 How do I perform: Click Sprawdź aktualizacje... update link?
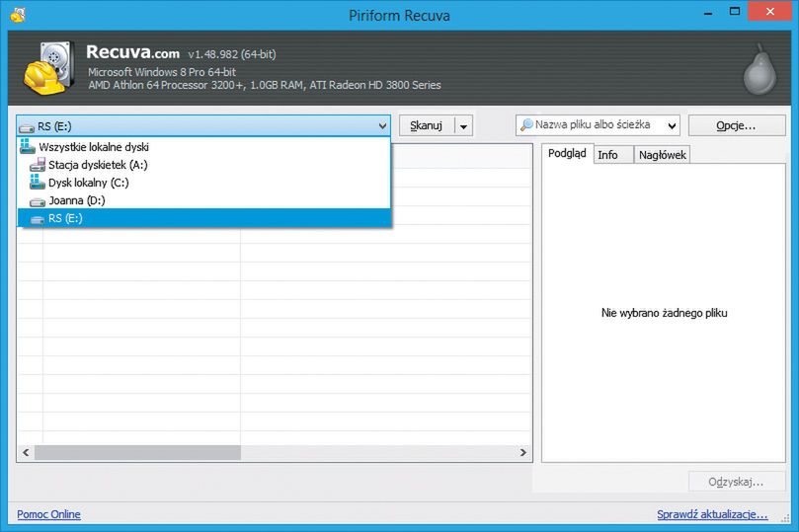712,514
